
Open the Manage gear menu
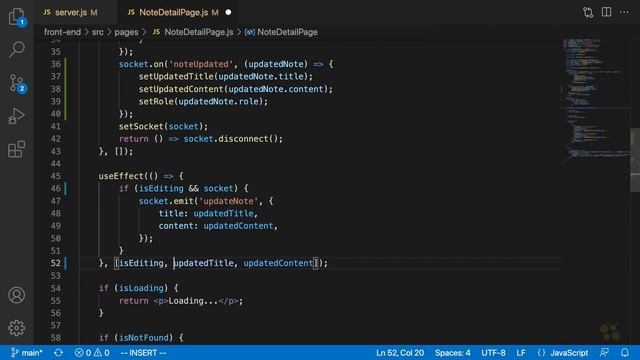click(x=16, y=328)
